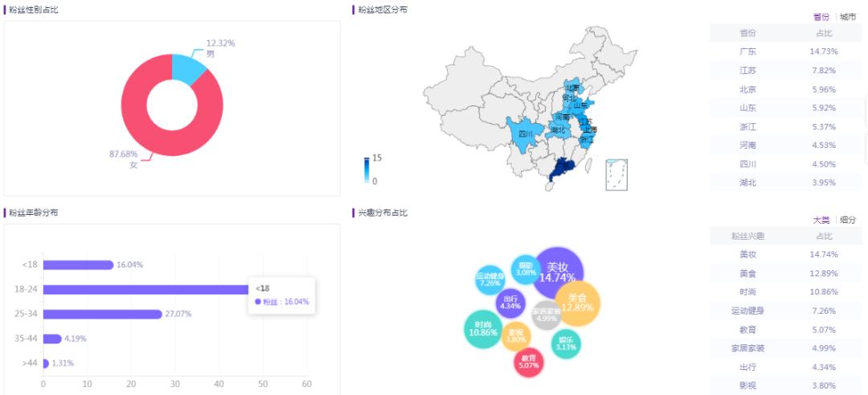Click 江苏 row in province table
This screenshot has height=395, width=868.
pos(785,70)
